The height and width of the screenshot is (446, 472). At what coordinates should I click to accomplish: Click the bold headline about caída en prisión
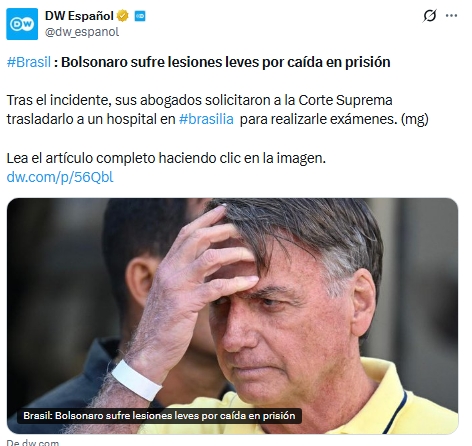click(x=226, y=62)
